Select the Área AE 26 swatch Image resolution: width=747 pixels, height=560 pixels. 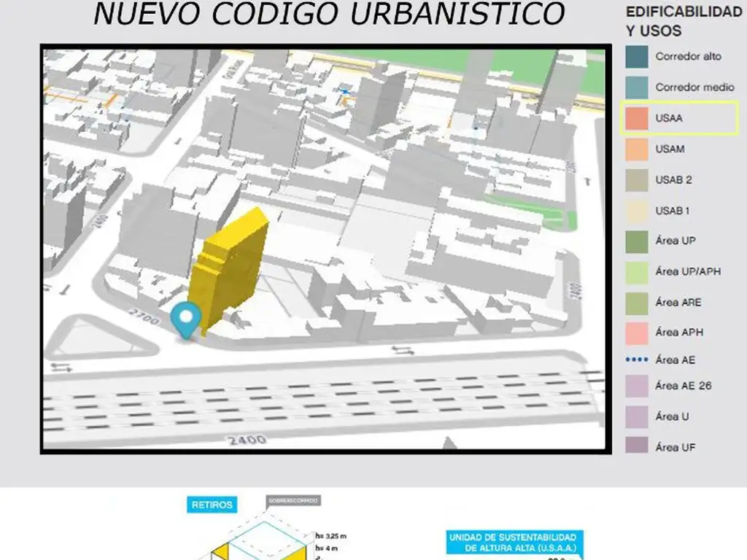[636, 386]
